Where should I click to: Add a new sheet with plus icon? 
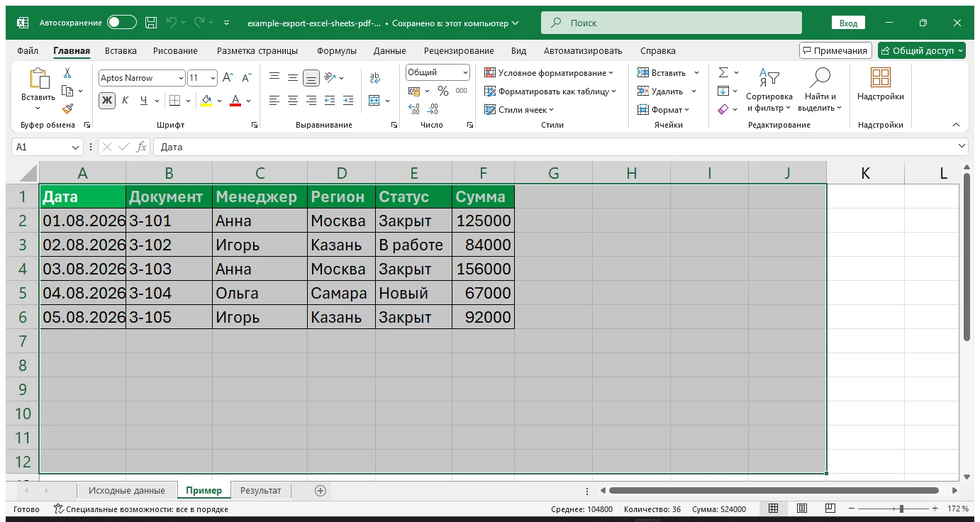click(x=320, y=490)
